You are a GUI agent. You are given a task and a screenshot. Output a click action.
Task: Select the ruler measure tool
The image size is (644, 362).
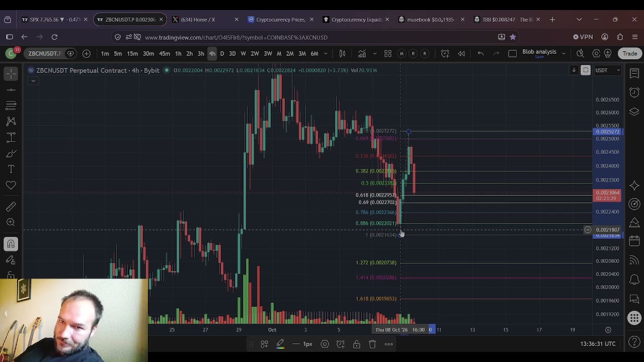(11, 206)
